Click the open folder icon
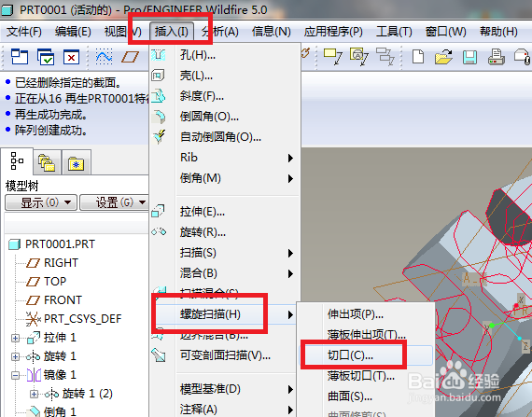This screenshot has height=417, width=532. (443, 56)
